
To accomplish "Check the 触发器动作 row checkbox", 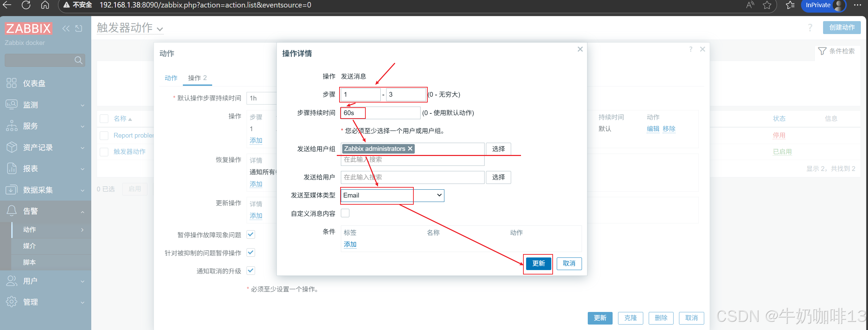I will 104,152.
